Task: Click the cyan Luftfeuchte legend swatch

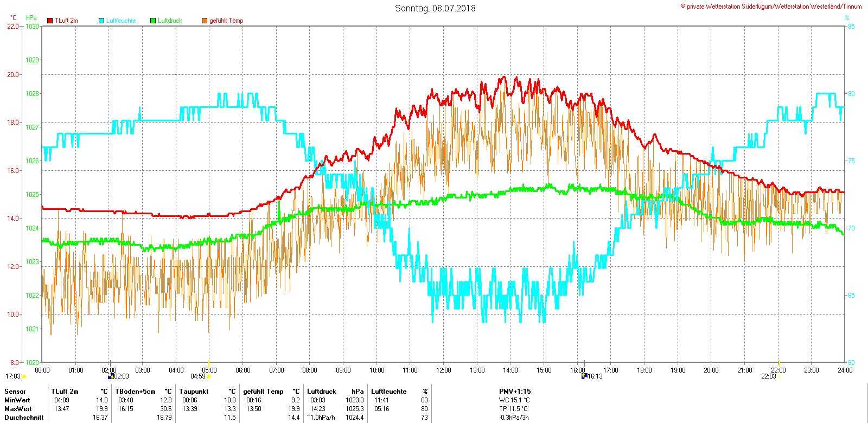Action: [101, 21]
